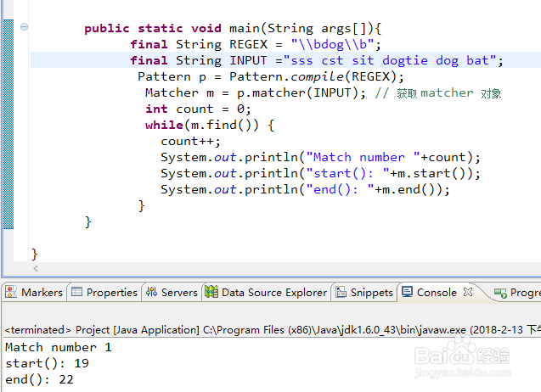Collapse the main method fold marker
The image size is (541, 392).
point(24,26)
